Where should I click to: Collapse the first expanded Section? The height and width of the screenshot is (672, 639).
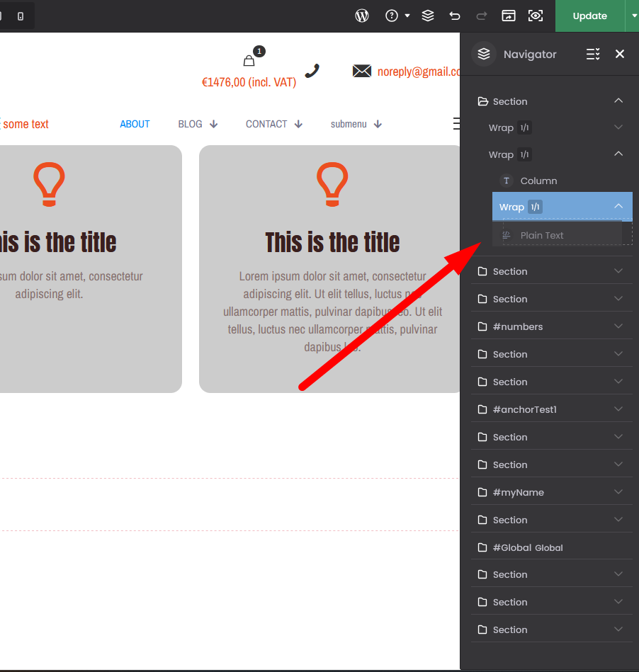point(618,101)
